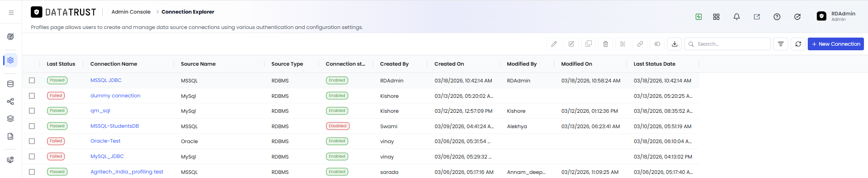Sort by Modified By column header
This screenshot has height=178, width=868.
(522, 64)
